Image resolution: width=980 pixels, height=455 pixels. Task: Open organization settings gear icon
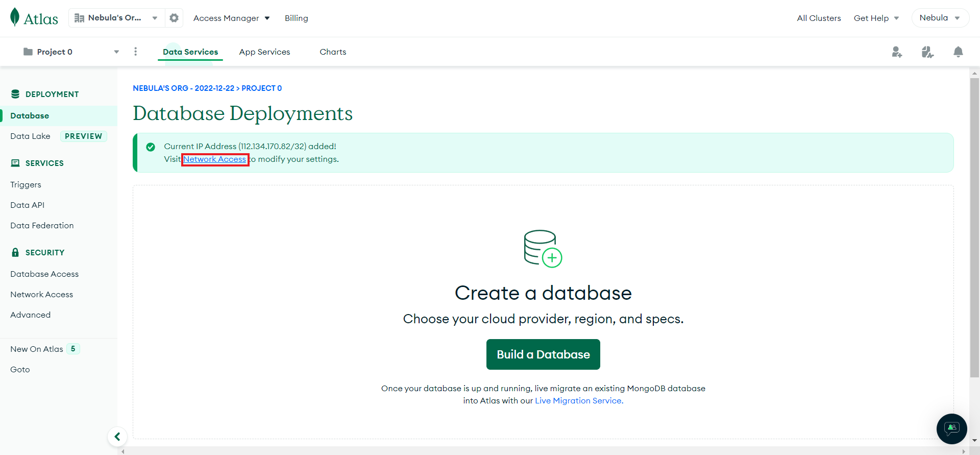pyautogui.click(x=174, y=18)
